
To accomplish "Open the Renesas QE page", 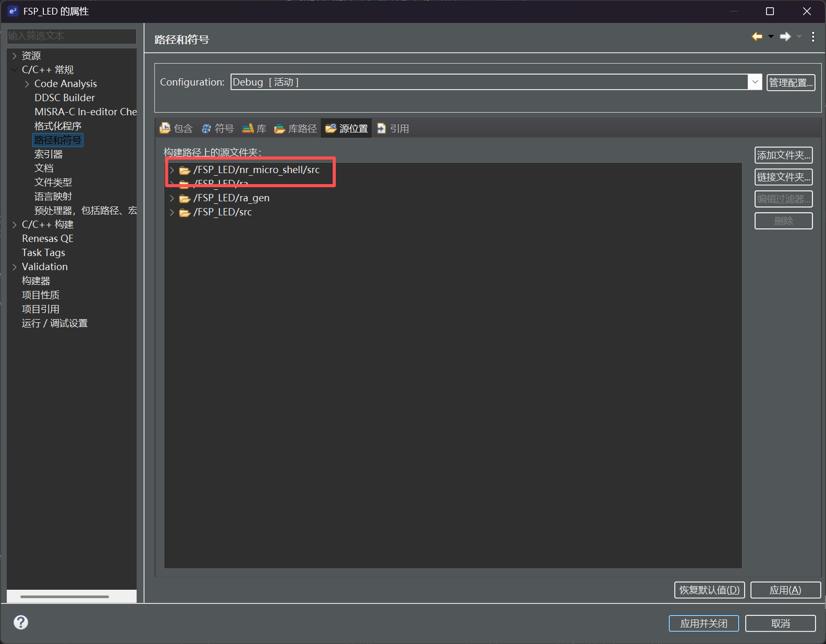I will coord(47,239).
